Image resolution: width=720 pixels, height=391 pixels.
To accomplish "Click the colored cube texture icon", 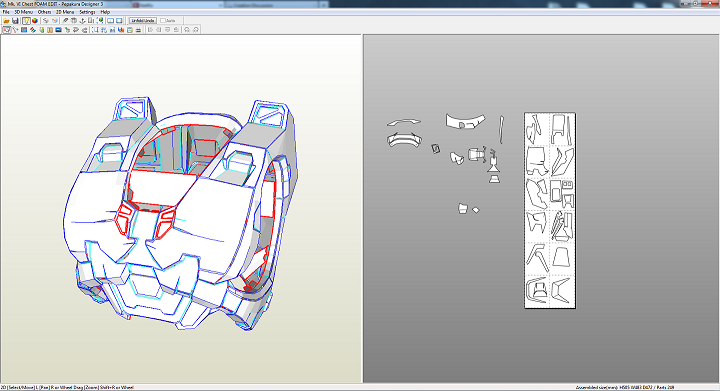I will point(34,21).
